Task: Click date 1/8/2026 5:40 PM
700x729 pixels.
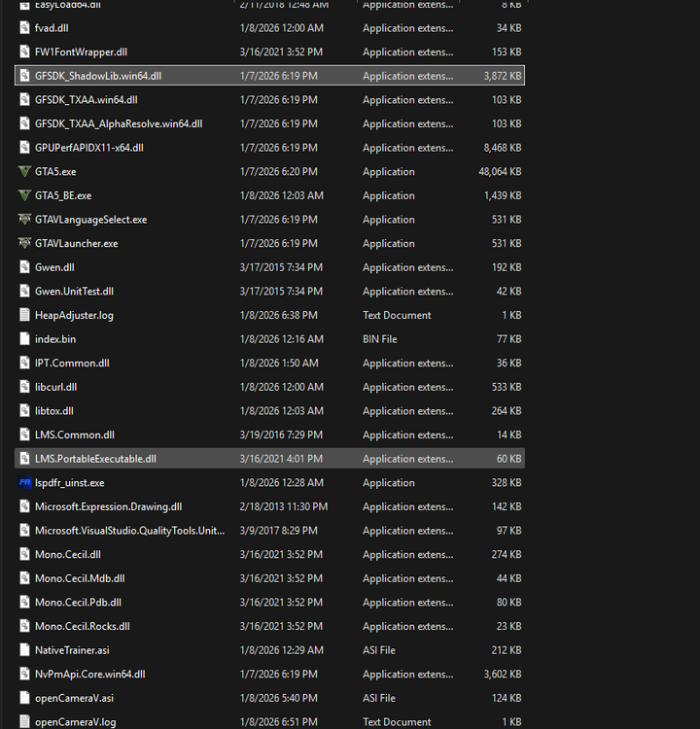Action: 279,698
